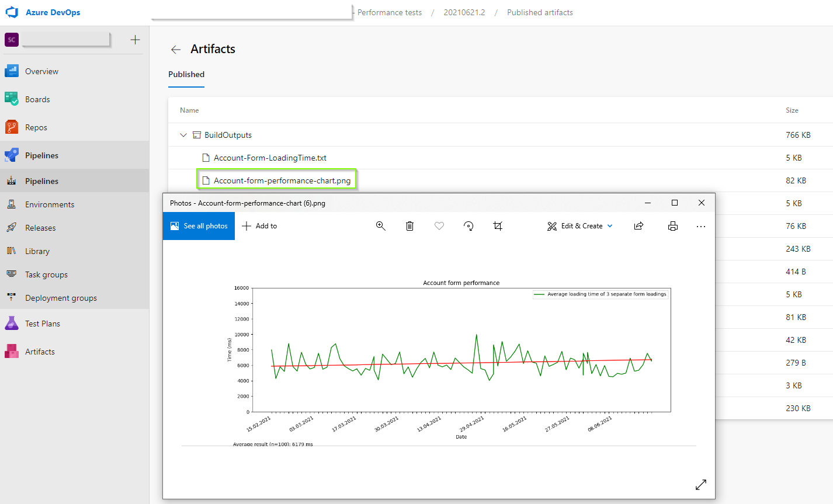Viewport: 833px width, 504px height.
Task: Collapse the BuildOutputs folder
Action: [183, 134]
